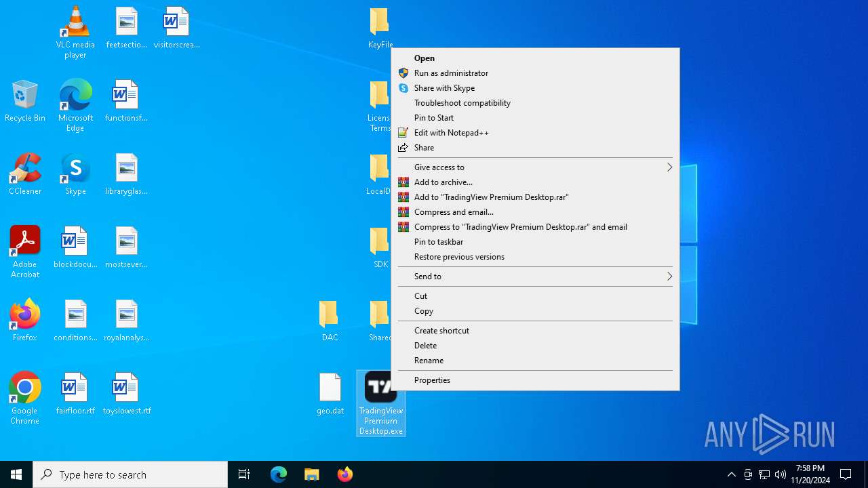Select the blockdocu... Word document
The height and width of the screenshot is (488, 868).
click(x=75, y=247)
